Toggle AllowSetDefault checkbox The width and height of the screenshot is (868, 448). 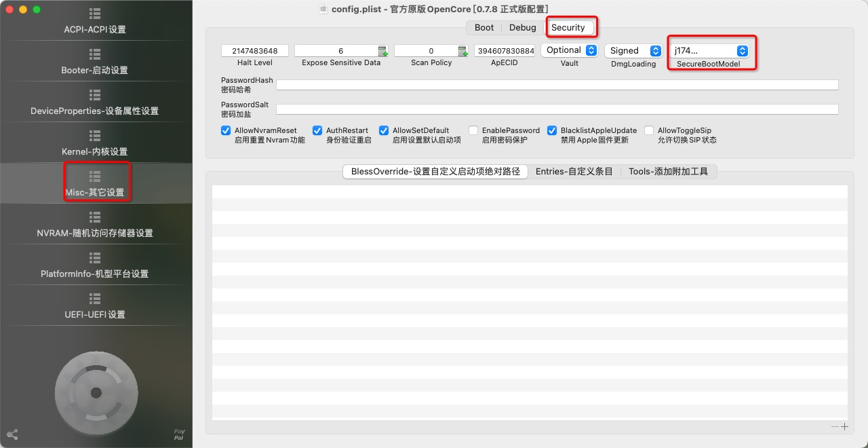click(384, 130)
